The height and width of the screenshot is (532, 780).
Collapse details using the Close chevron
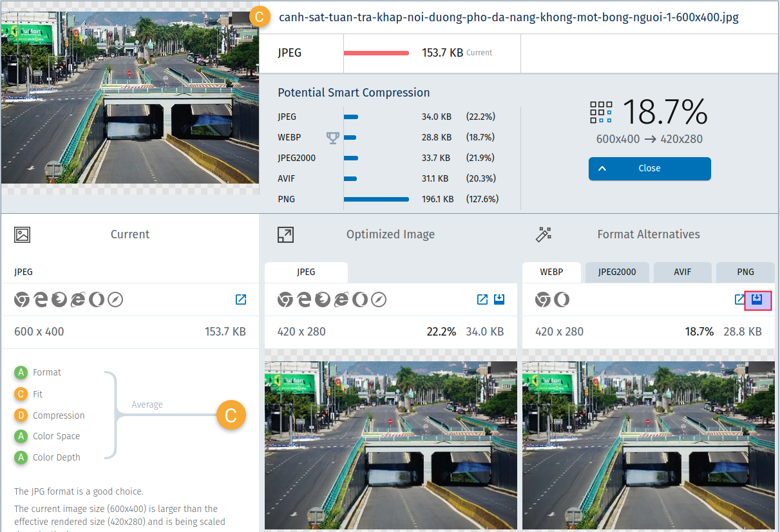tap(603, 169)
